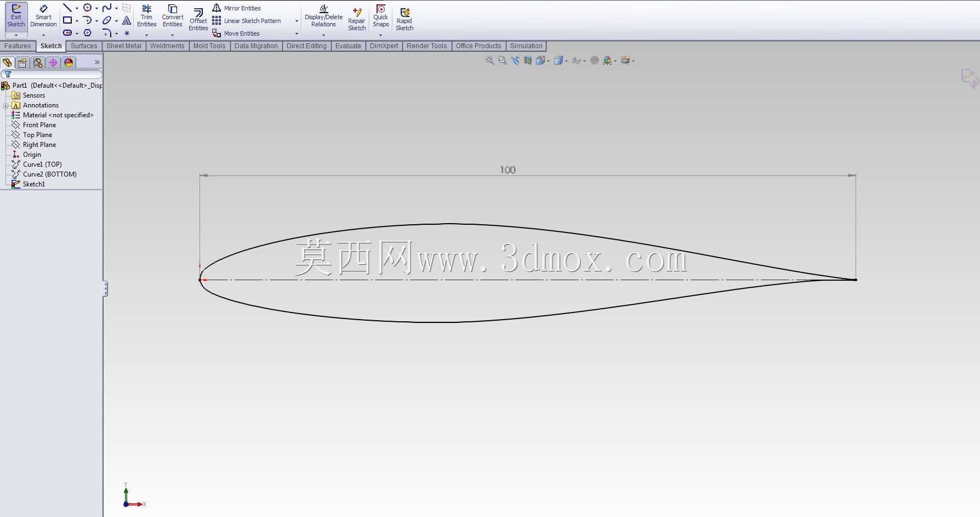Open the ConfigurationManager tab
Image resolution: width=980 pixels, height=517 pixels.
pos(38,63)
